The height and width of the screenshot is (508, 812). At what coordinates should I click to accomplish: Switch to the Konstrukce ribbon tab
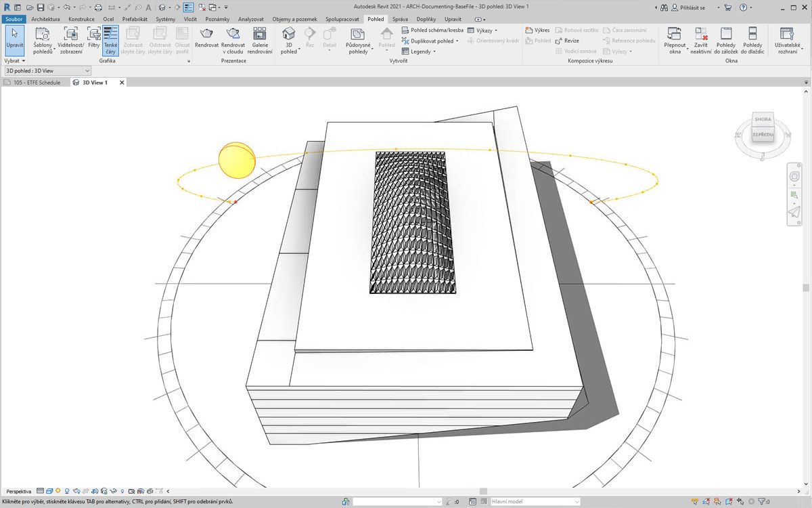[81, 19]
